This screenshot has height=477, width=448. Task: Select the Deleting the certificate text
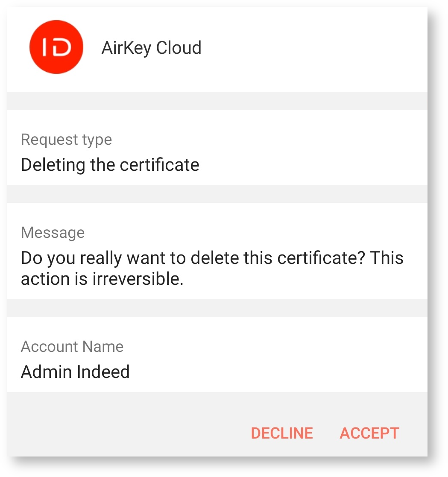pos(110,165)
